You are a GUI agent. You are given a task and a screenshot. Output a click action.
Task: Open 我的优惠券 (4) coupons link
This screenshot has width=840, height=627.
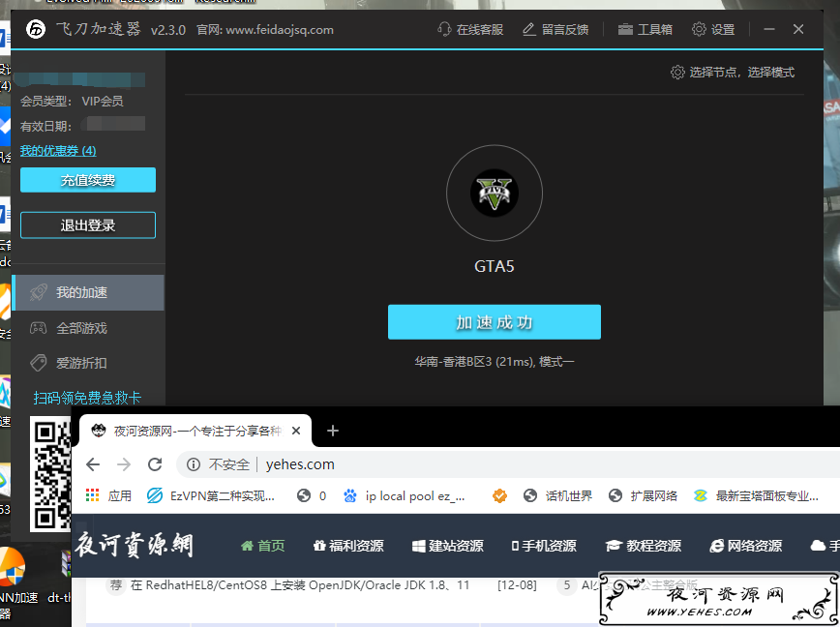click(x=58, y=151)
